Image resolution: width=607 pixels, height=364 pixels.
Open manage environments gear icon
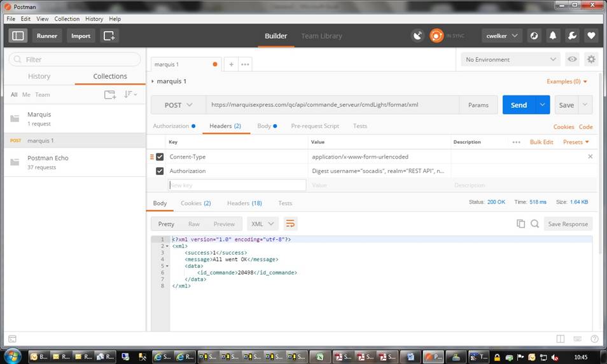tap(591, 59)
